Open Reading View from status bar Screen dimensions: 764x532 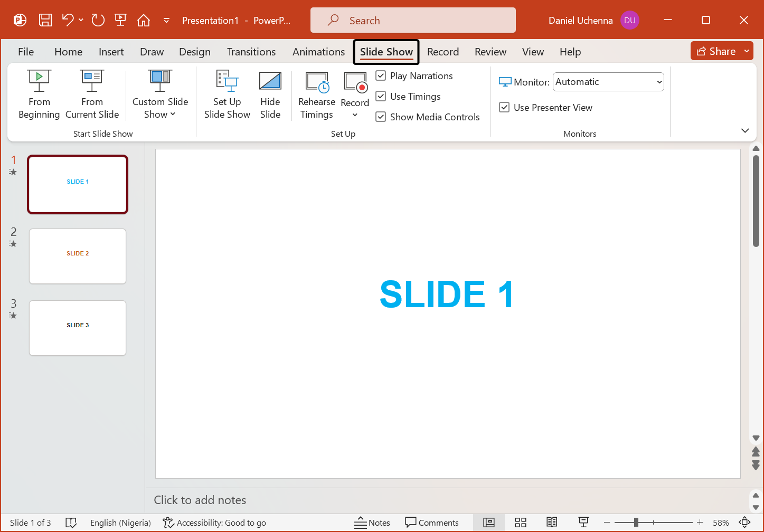552,522
